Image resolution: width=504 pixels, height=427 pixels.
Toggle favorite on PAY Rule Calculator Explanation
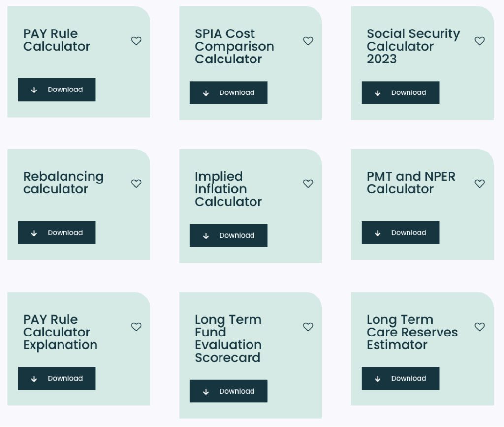click(x=136, y=327)
